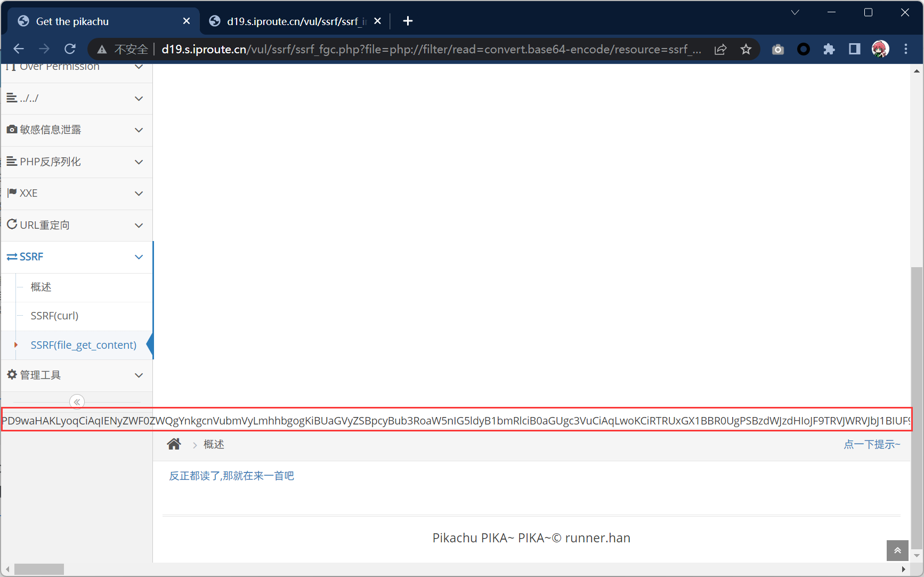Open the 反正都读了,那就在来一首吧 link

click(231, 476)
